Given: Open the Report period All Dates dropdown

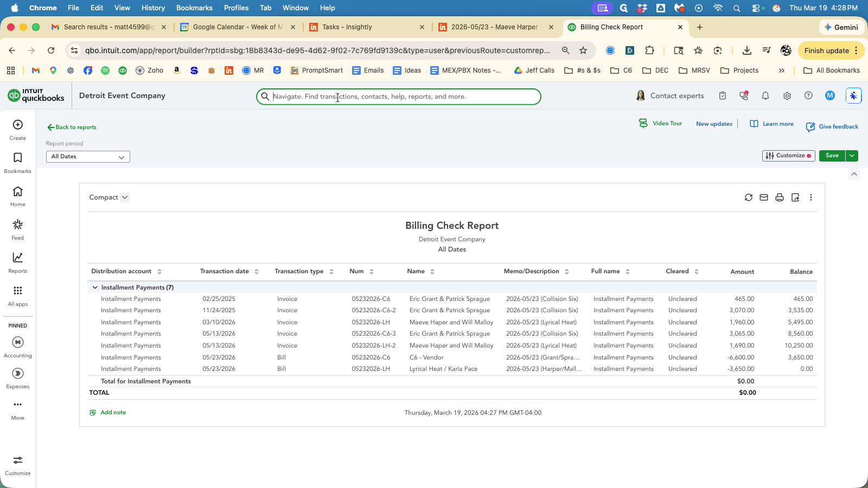Looking at the screenshot, I should point(88,157).
